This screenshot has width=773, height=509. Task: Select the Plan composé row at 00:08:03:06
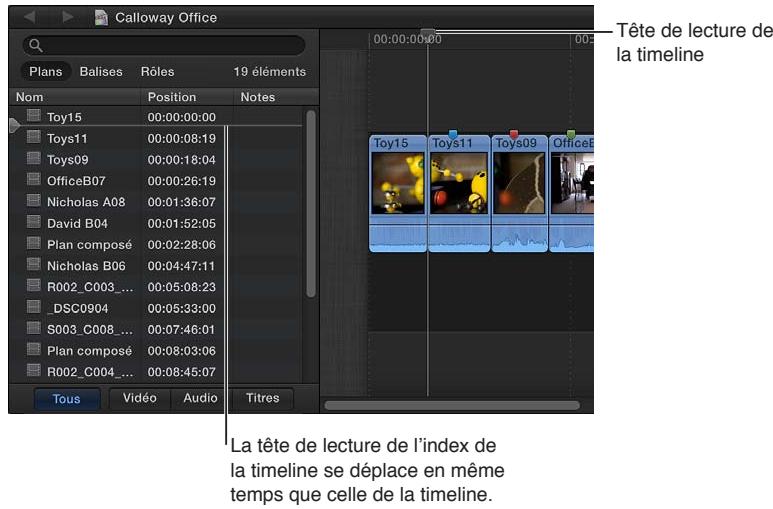point(155,350)
